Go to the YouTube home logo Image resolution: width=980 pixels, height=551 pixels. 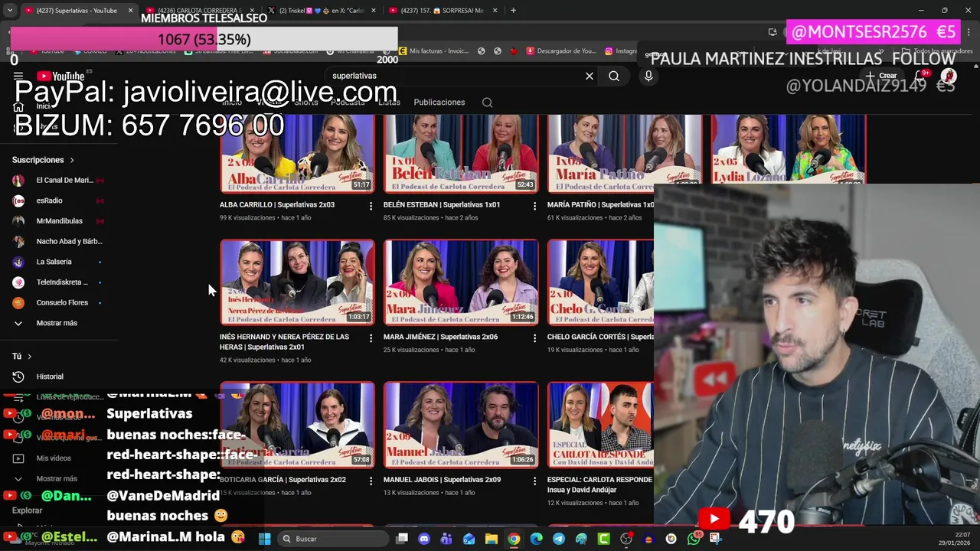pos(60,76)
